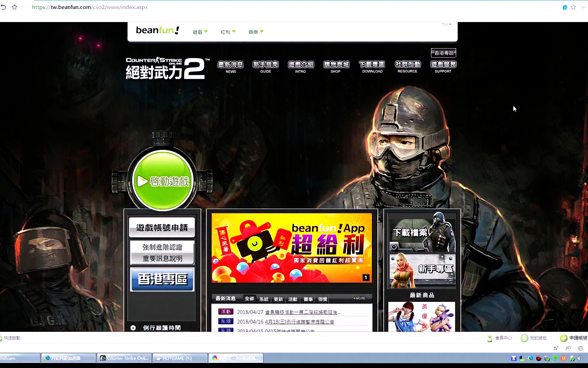The height and width of the screenshot is (368, 588).
Task: Click the browser back arrow icon
Action: (3, 7)
